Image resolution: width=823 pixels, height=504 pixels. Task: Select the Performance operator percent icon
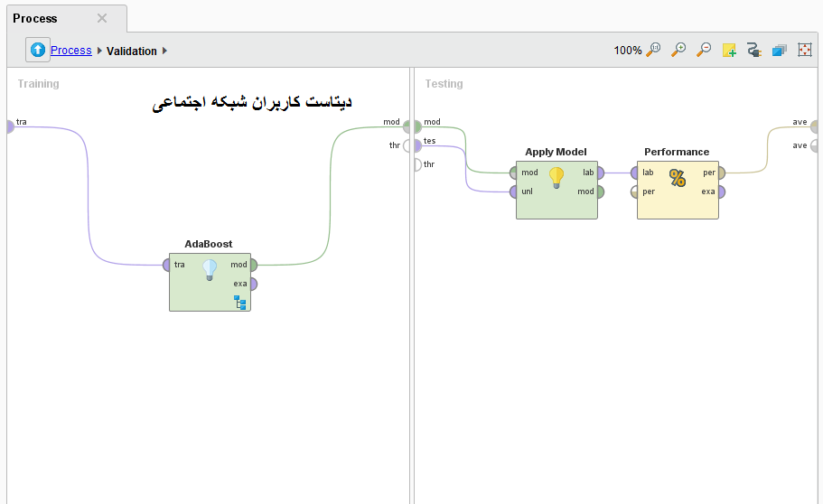point(677,177)
